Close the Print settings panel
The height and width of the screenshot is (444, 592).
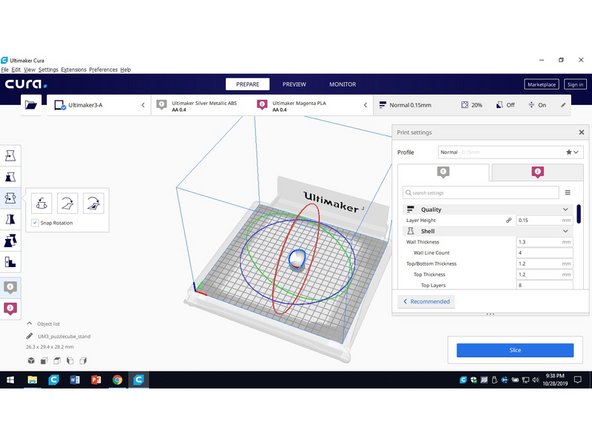coord(581,132)
